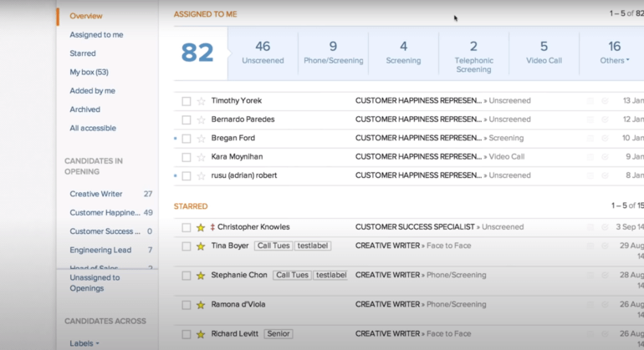Filter by 46 Unscreened stage

click(x=263, y=53)
